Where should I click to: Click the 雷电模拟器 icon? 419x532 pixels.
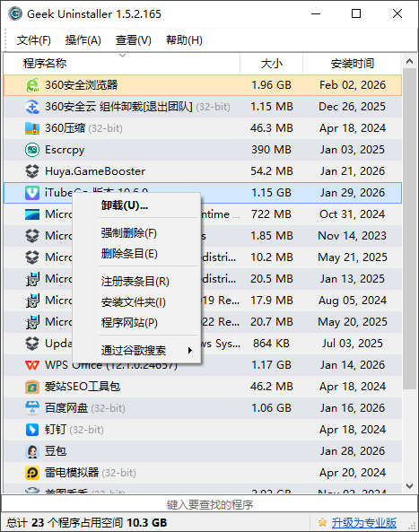(x=32, y=473)
